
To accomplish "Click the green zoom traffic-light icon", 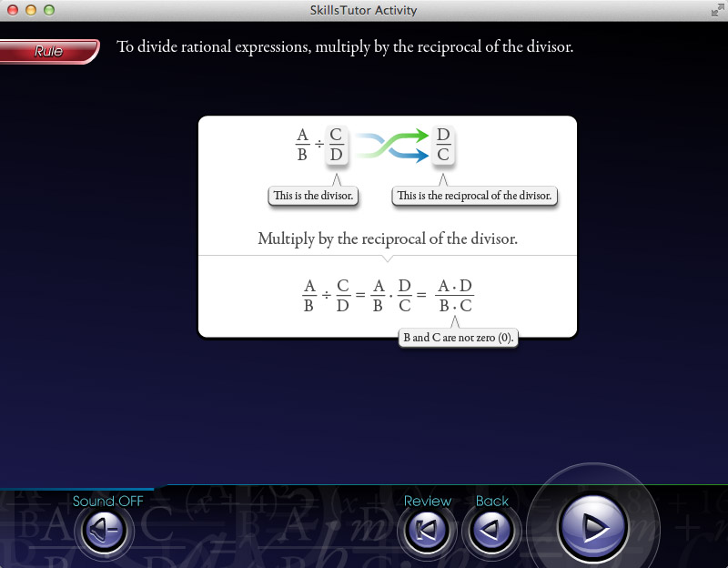I will (x=49, y=10).
